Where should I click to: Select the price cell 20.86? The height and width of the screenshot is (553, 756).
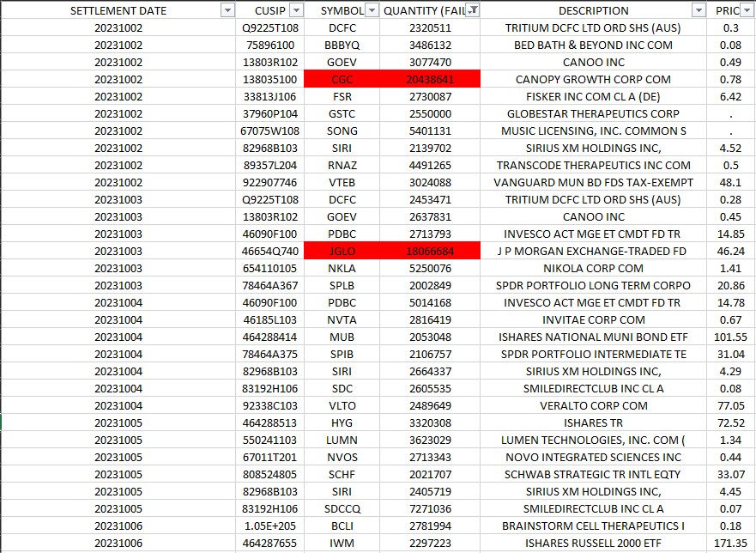tap(731, 285)
